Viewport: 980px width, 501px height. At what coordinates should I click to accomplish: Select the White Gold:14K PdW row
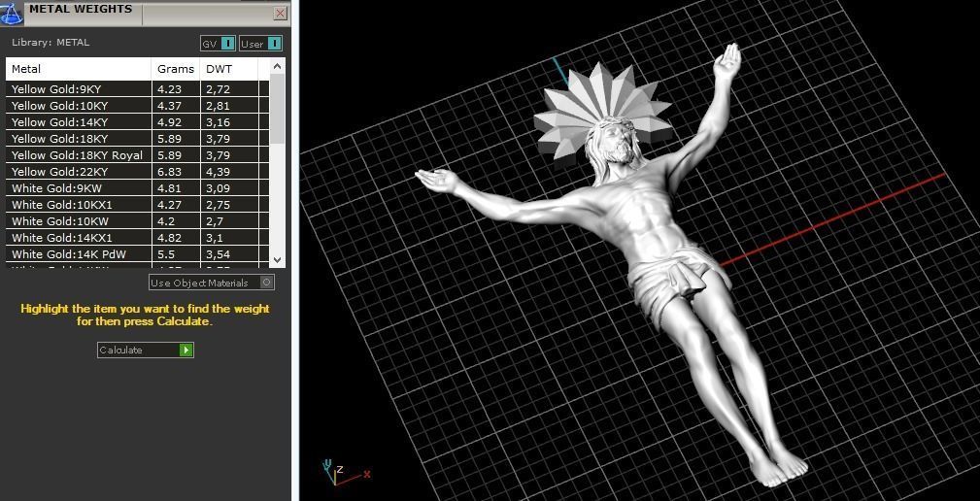[x=138, y=254]
